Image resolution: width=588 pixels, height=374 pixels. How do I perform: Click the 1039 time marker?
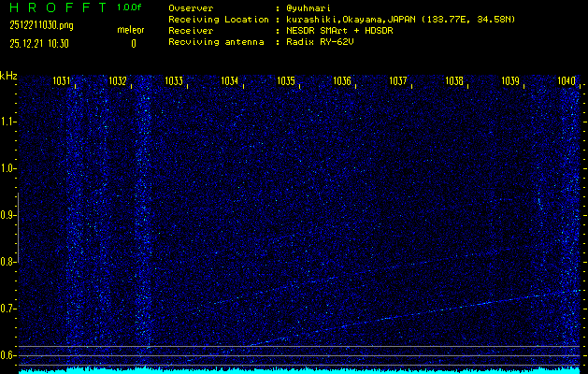point(510,82)
